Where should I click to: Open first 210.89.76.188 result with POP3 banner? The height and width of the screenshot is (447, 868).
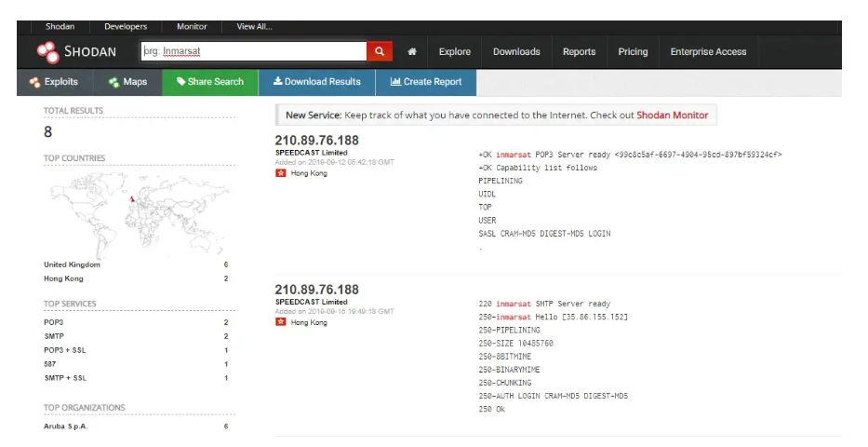pyautogui.click(x=316, y=140)
